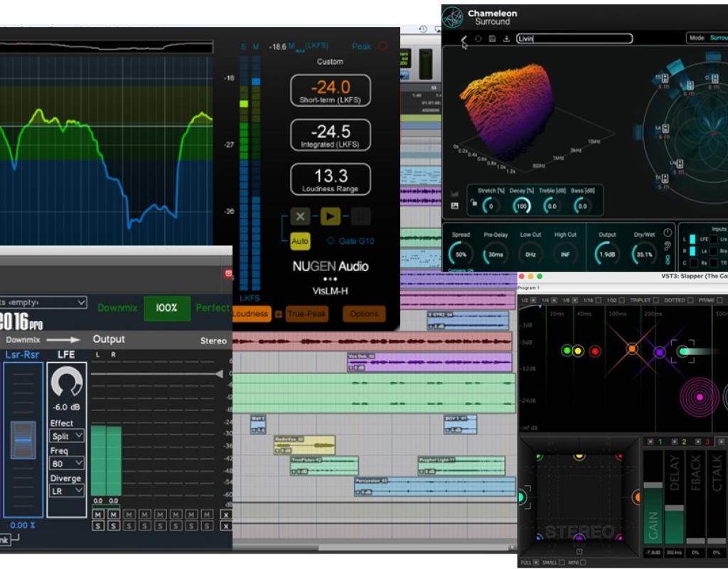
Task: Click the Stereo output label
Action: click(x=213, y=341)
